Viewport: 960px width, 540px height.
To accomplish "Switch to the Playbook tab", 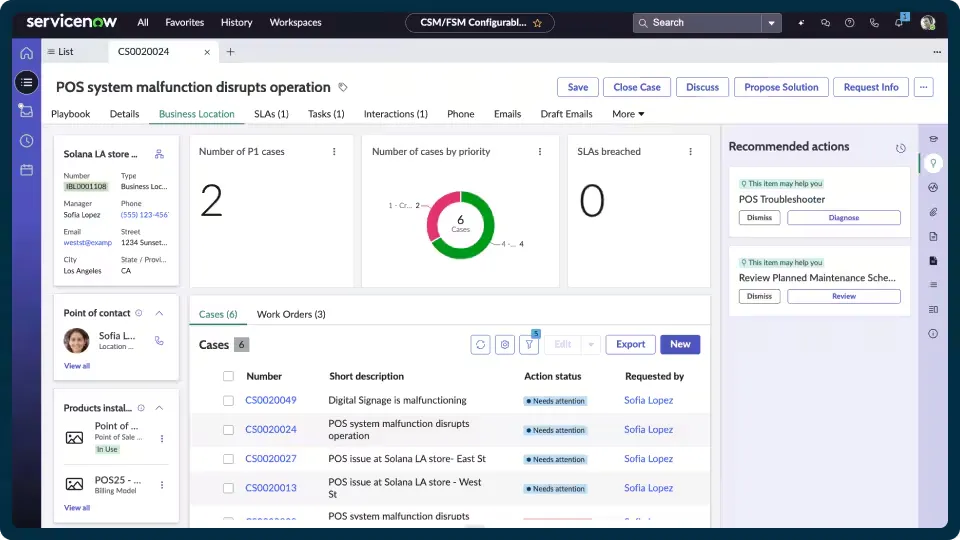I will (70, 114).
